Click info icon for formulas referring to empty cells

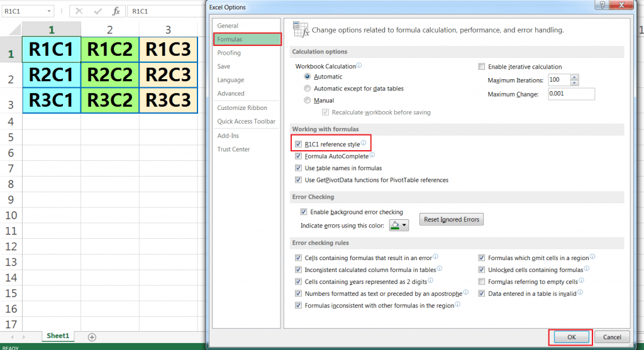[x=581, y=280]
